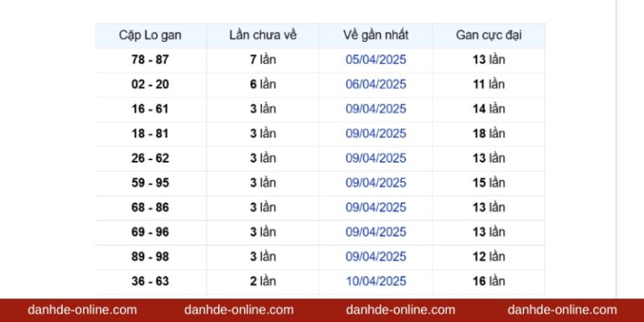
Task: Click '13 lần' in row 69 - 96
Action: click(489, 232)
